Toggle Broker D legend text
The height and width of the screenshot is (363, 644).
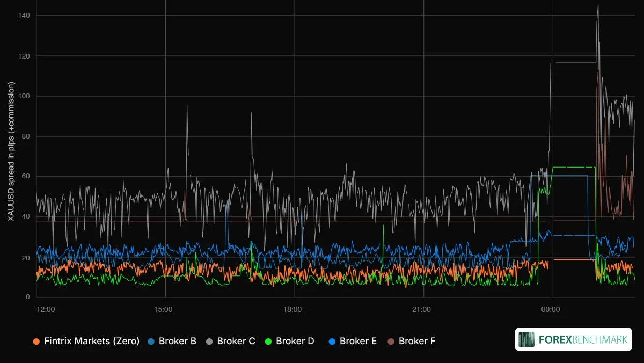coord(295,341)
